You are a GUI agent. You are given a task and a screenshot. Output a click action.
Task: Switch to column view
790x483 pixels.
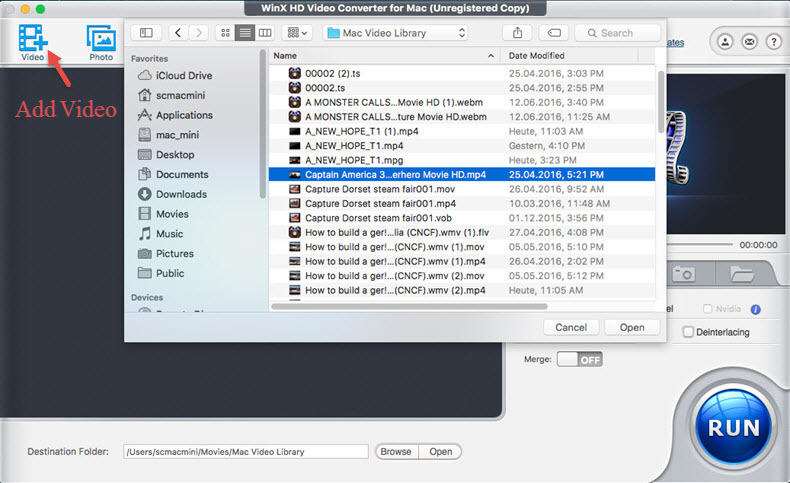click(265, 33)
